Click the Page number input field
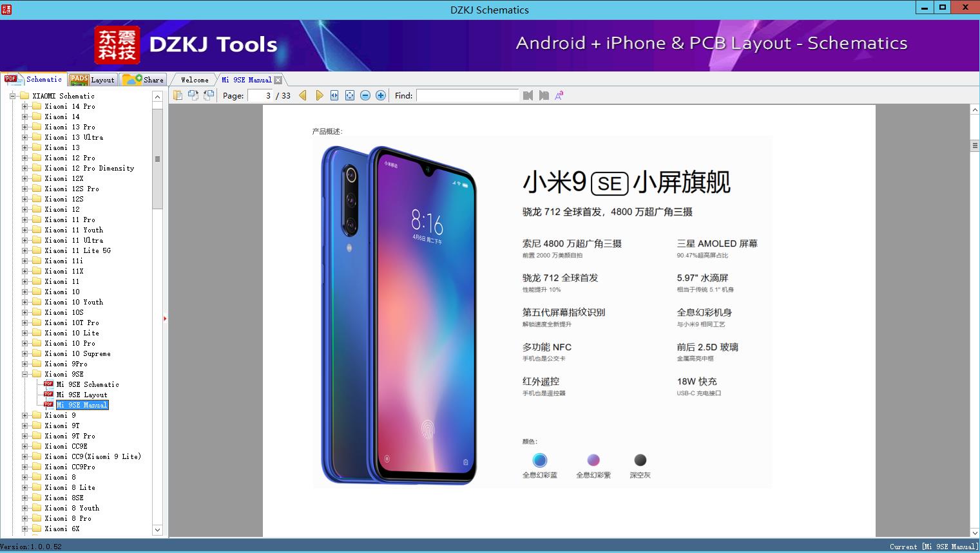Viewport: 980px width, 553px height. (260, 95)
